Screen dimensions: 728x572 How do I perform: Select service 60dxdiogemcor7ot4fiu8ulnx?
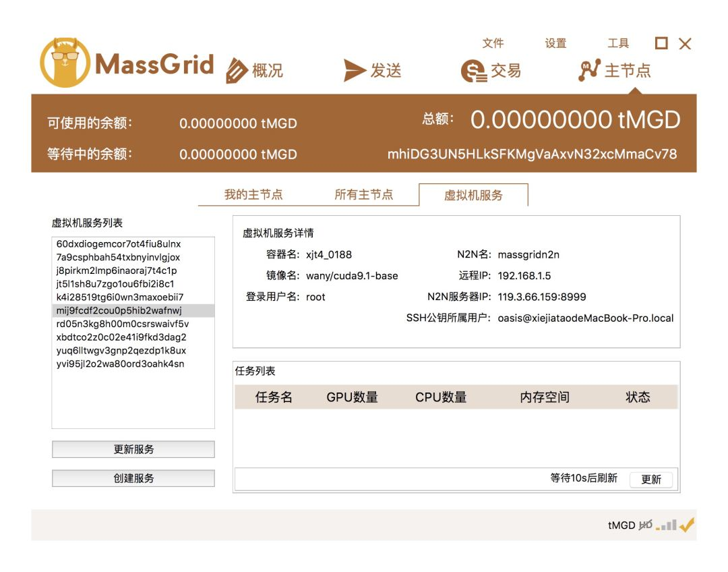tap(133, 244)
